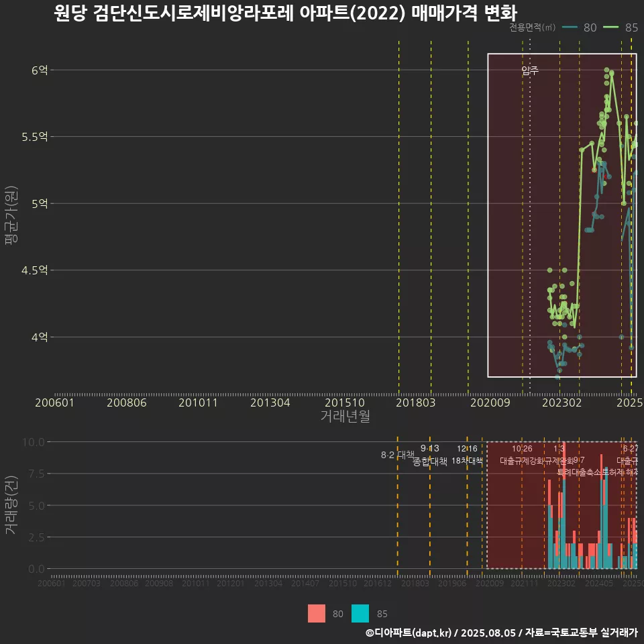Click the 202302 tick on price chart

(562, 402)
